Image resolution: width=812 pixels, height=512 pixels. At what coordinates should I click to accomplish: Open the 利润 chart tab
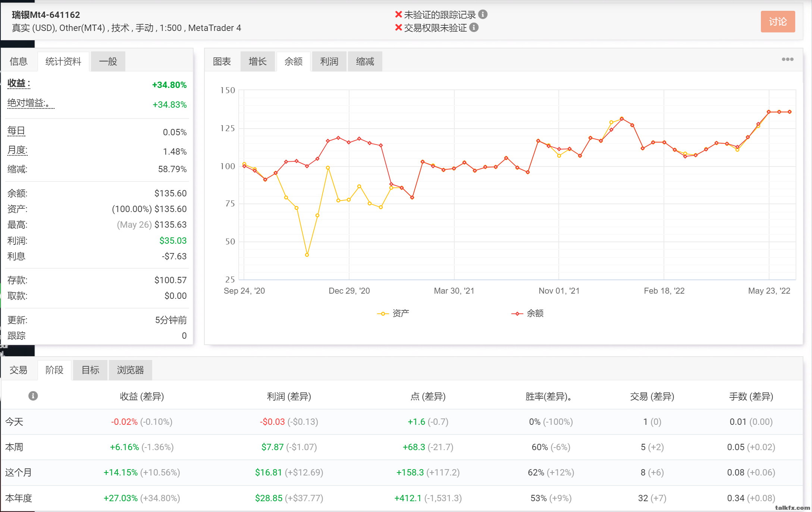tap(329, 61)
